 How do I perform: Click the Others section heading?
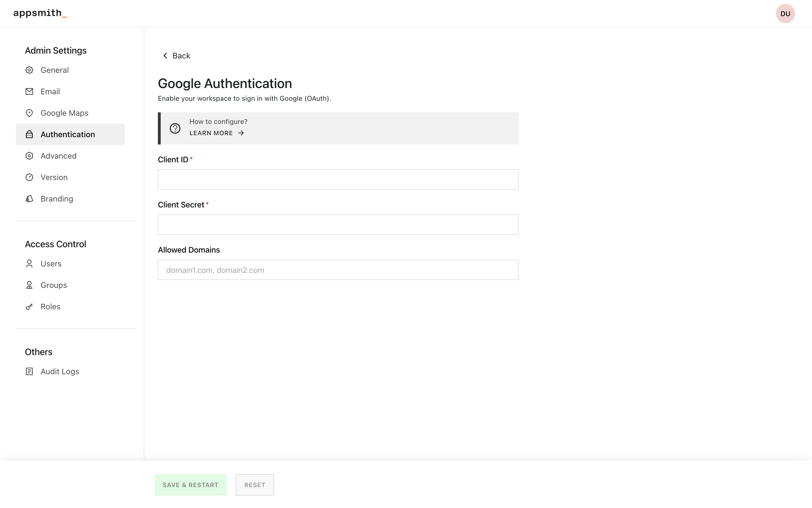click(39, 352)
